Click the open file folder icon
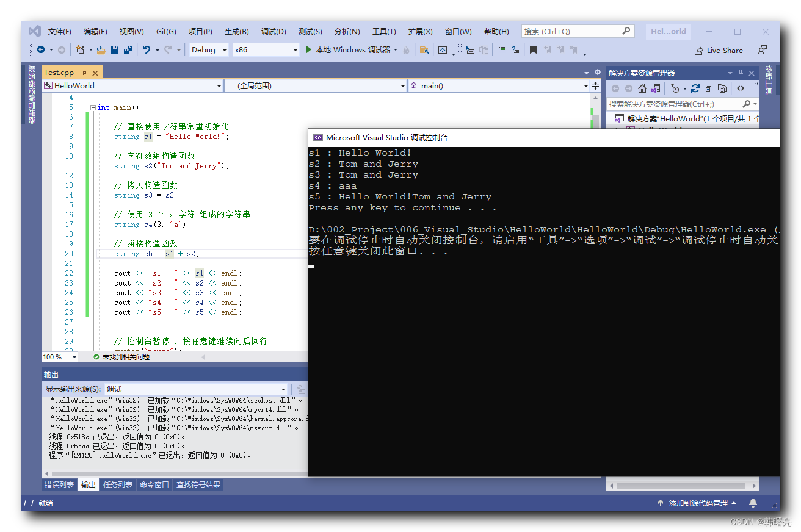This screenshot has width=801, height=532. click(101, 50)
